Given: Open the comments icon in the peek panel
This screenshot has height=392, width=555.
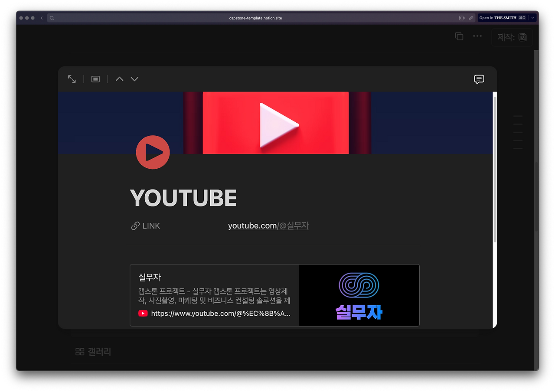Looking at the screenshot, I should (479, 79).
